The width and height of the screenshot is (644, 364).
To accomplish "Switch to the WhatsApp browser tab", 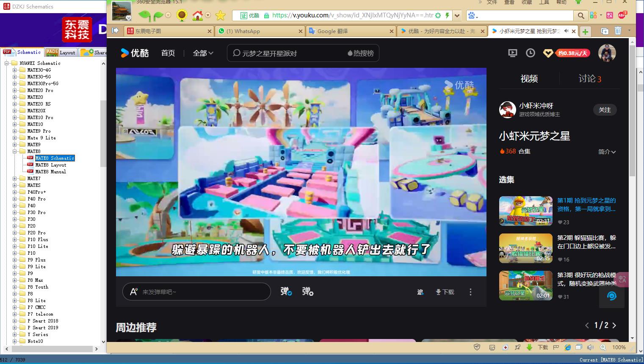I will tap(260, 31).
